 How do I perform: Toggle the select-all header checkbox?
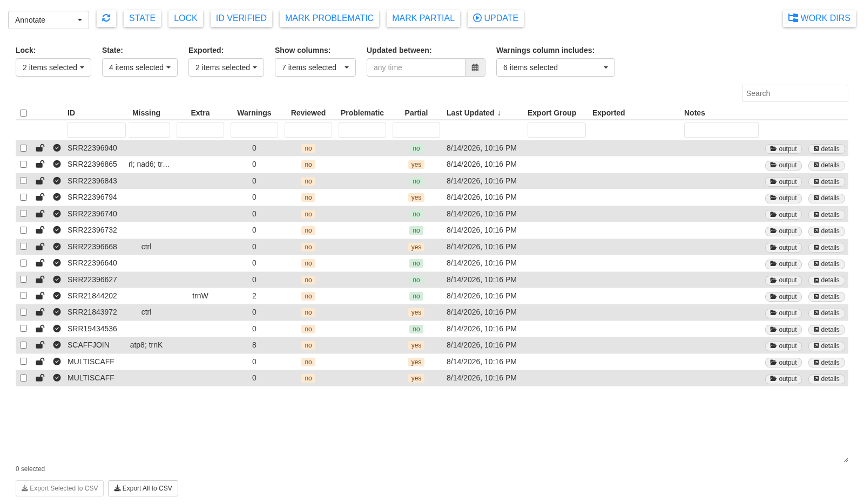pos(23,113)
